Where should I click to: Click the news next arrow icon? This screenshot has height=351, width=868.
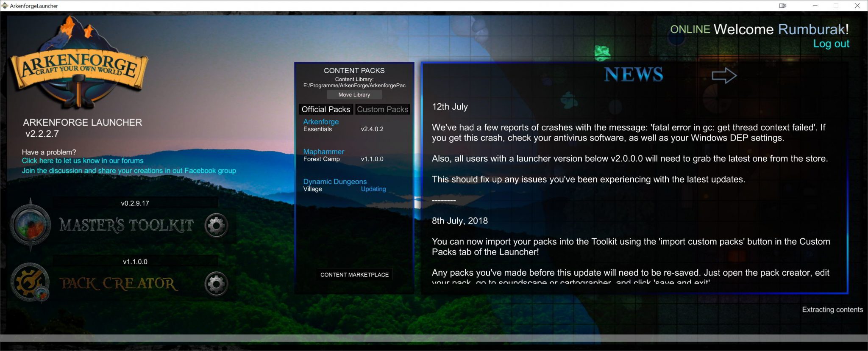click(724, 76)
